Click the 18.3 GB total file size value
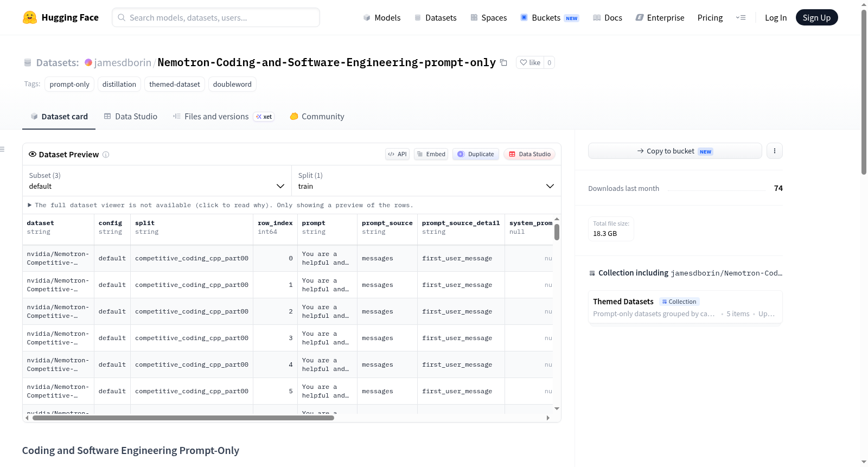This screenshot has height=467, width=868. (x=605, y=234)
